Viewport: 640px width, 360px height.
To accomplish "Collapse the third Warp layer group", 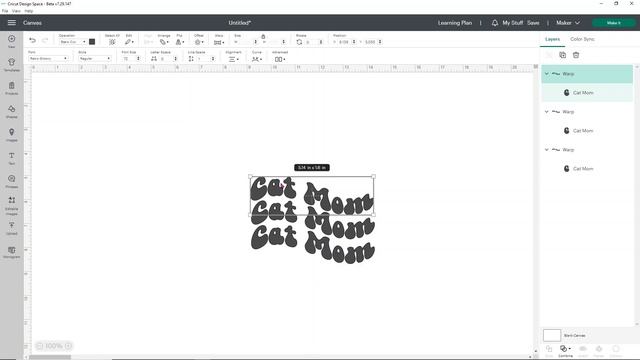I will tap(547, 150).
